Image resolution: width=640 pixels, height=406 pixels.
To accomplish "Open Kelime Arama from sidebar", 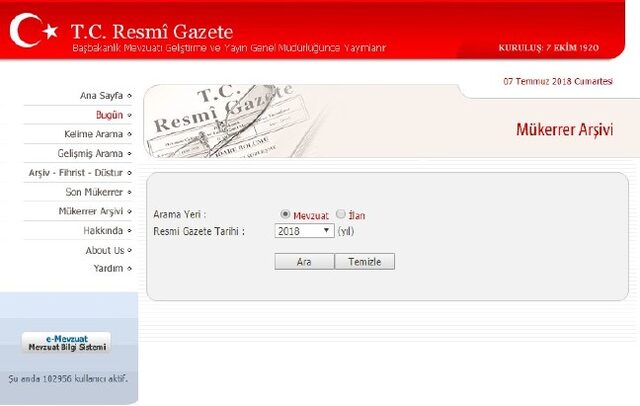I will [93, 134].
